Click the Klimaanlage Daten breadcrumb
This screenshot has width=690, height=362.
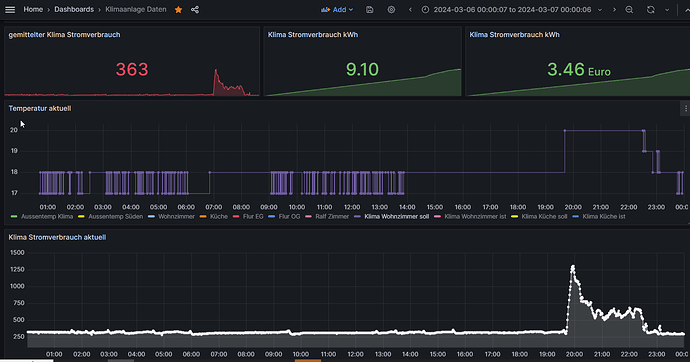(x=136, y=9)
